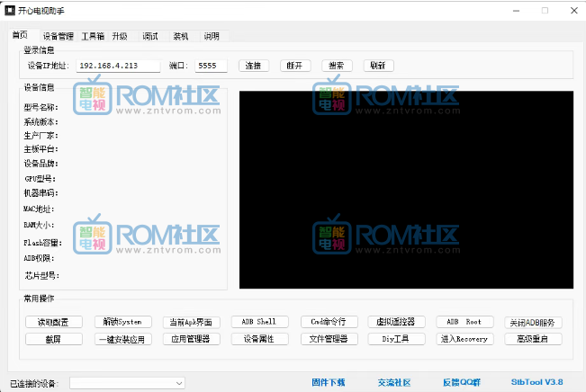Open ADB Shell
This screenshot has width=586, height=392.
pos(260,322)
